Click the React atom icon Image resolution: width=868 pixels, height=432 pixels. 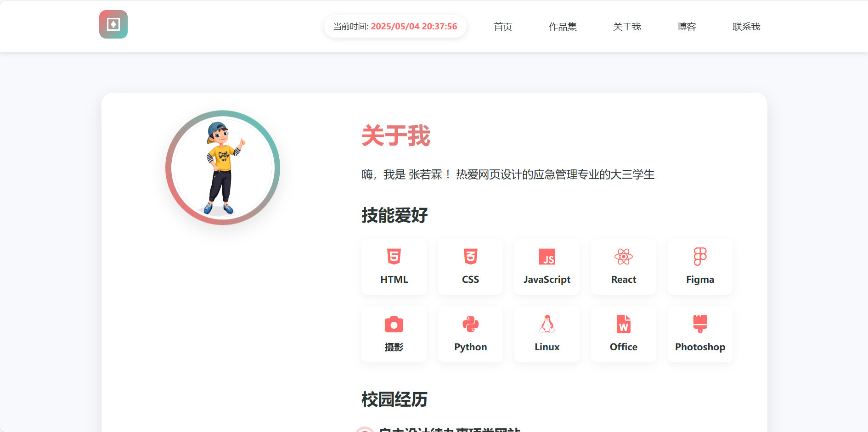(624, 257)
